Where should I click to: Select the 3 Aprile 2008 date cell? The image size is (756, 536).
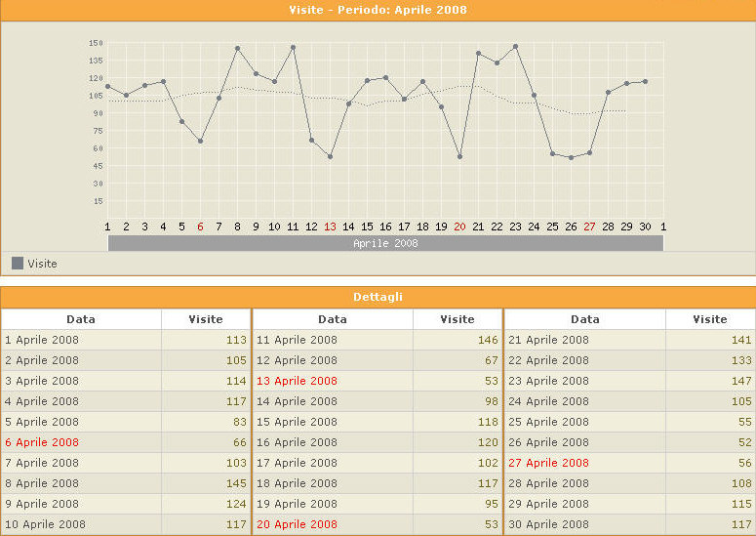[x=81, y=381]
